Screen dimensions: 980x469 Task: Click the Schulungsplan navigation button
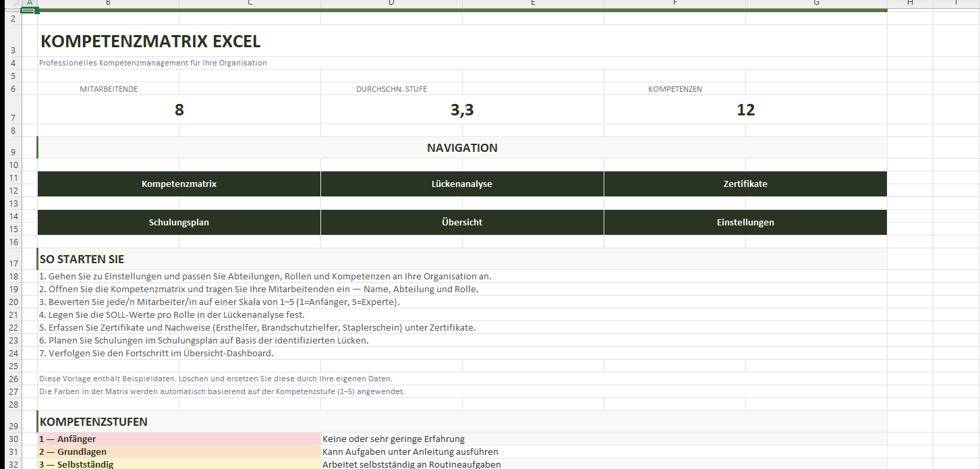[179, 222]
